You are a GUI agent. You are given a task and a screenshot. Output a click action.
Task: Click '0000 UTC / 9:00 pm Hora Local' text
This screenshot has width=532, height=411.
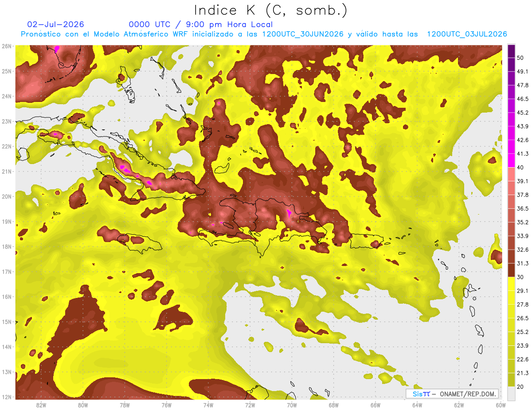(201, 24)
